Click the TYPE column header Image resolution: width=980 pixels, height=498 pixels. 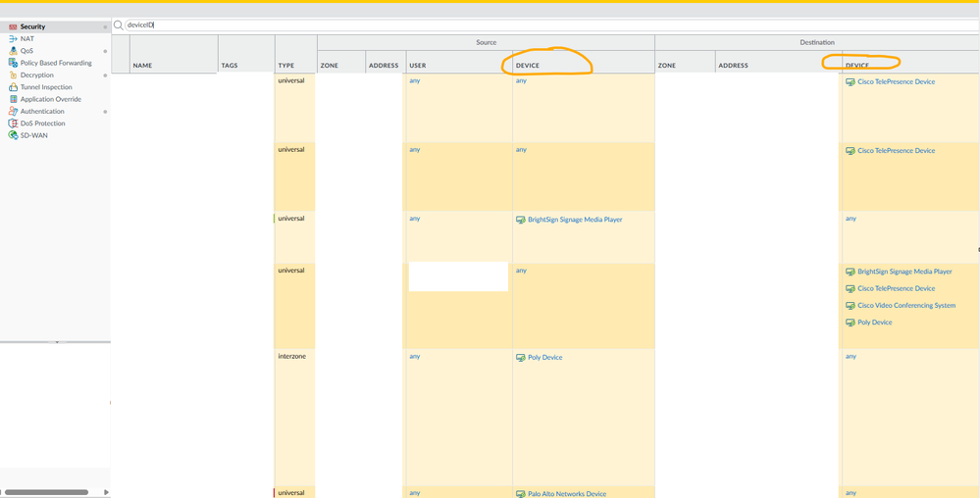[285, 65]
